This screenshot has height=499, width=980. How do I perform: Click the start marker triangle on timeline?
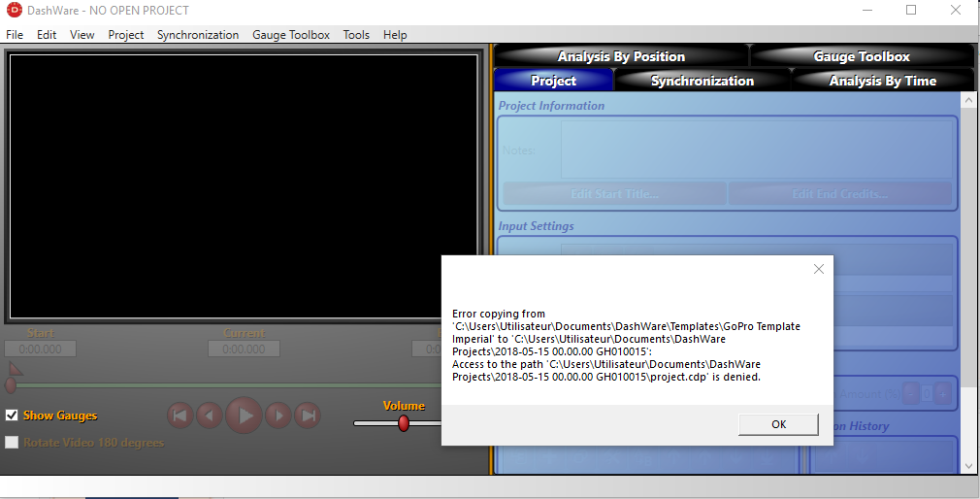(x=15, y=368)
